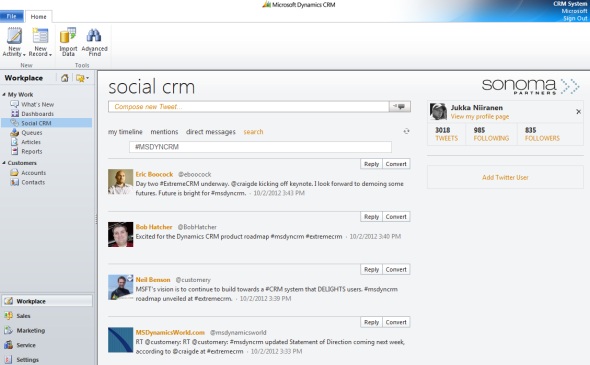Switch to the mentions tab
The width and height of the screenshot is (590, 365).
164,132
